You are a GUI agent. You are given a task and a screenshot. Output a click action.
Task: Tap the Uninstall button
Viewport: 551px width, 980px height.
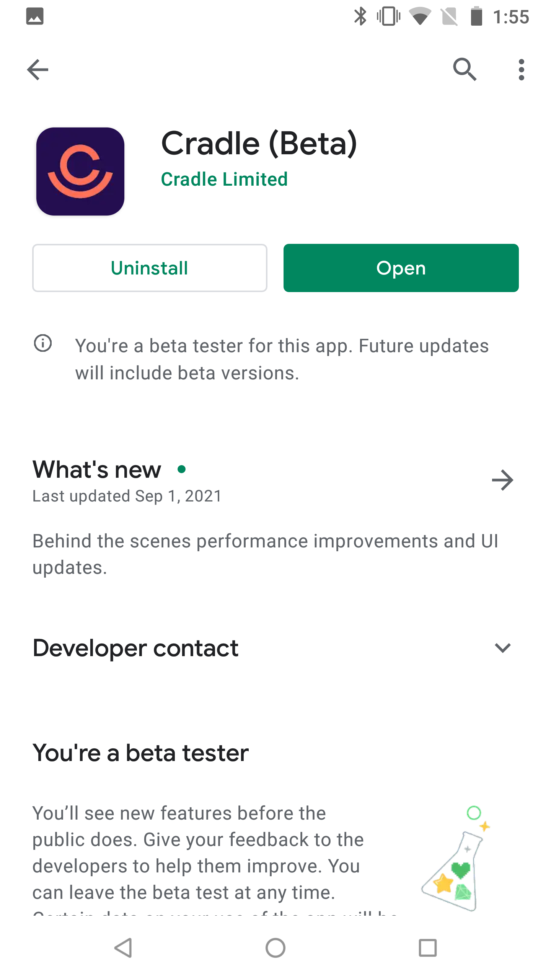click(149, 268)
